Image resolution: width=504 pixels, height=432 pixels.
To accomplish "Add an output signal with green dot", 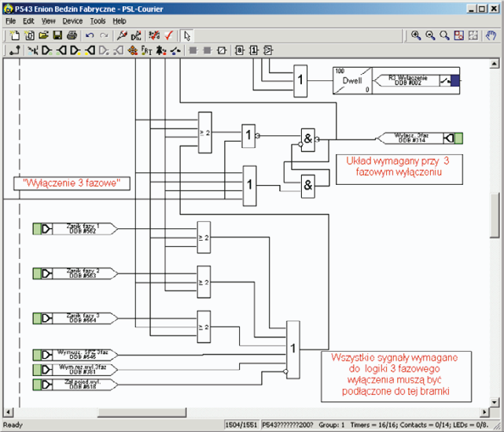I will [x=61, y=50].
